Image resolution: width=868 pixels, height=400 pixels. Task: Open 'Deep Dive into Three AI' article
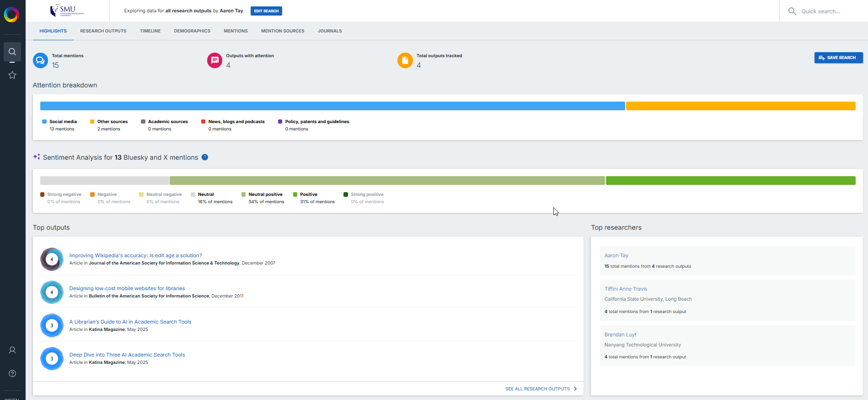pyautogui.click(x=127, y=355)
